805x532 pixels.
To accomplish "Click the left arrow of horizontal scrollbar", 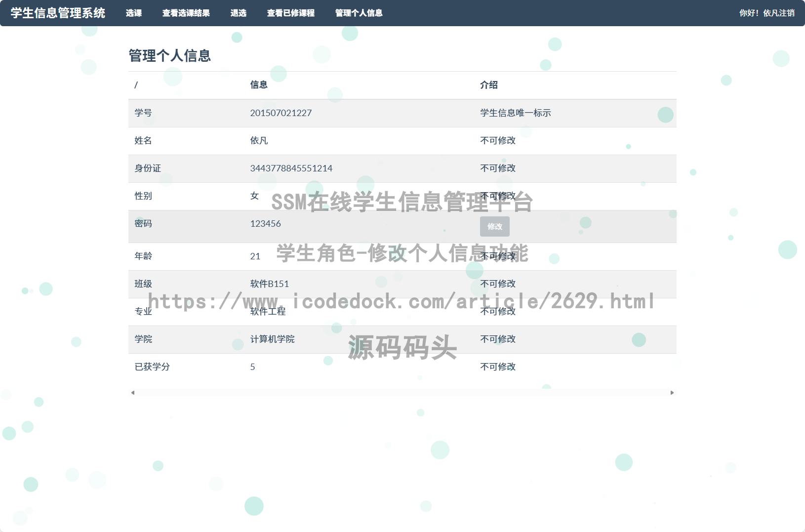I will [132, 392].
